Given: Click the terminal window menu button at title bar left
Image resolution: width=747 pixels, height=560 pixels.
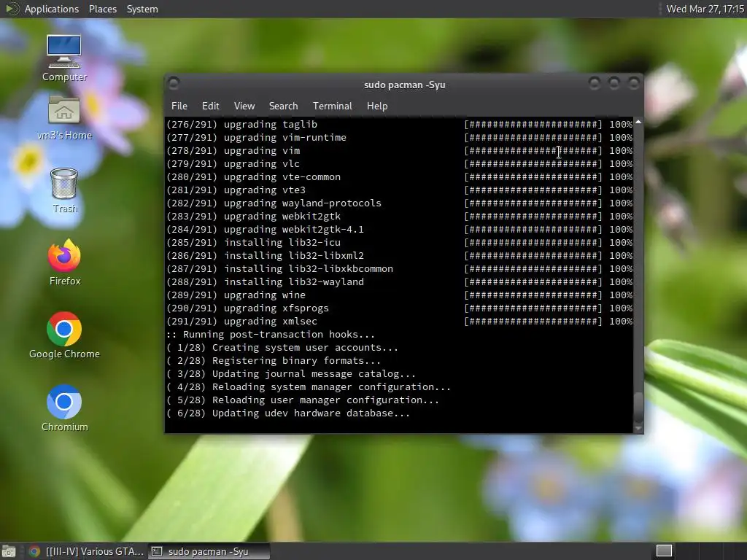Looking at the screenshot, I should (174, 84).
